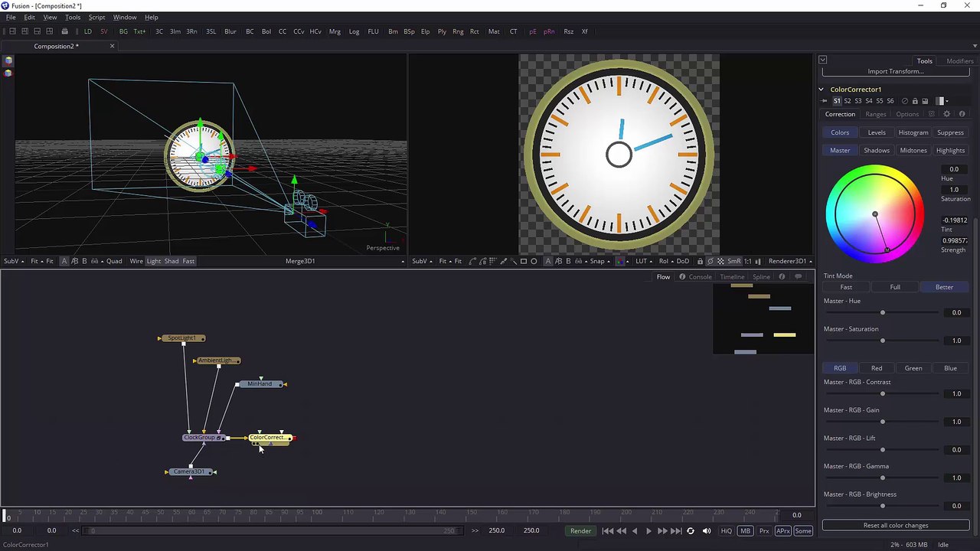
Task: Add a Merge tool using the Mrg button
Action: 335,31
